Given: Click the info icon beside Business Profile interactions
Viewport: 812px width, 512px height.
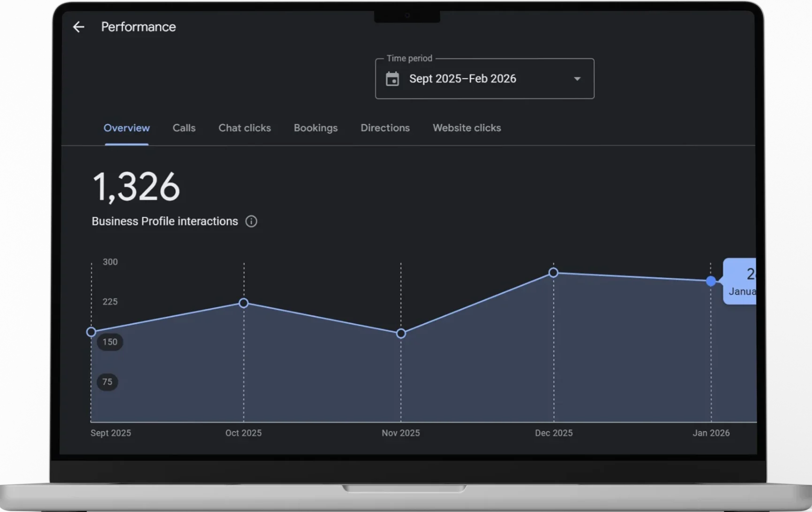Looking at the screenshot, I should pos(251,221).
